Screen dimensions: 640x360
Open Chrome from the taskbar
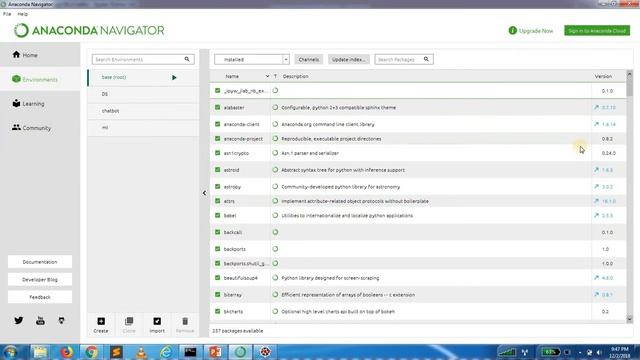(x=91, y=351)
